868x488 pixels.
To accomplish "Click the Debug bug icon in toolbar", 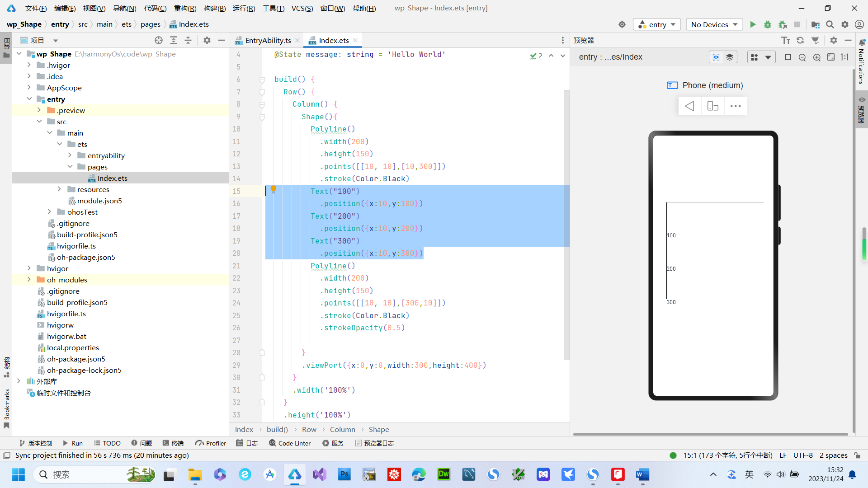I will (x=767, y=24).
